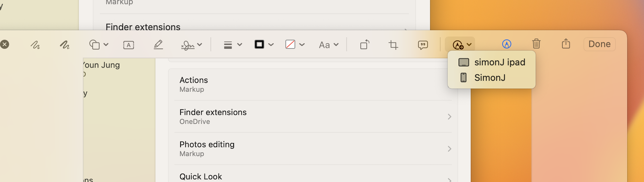Click the Share icon
Screen dimensions: 644x182
pos(566,44)
